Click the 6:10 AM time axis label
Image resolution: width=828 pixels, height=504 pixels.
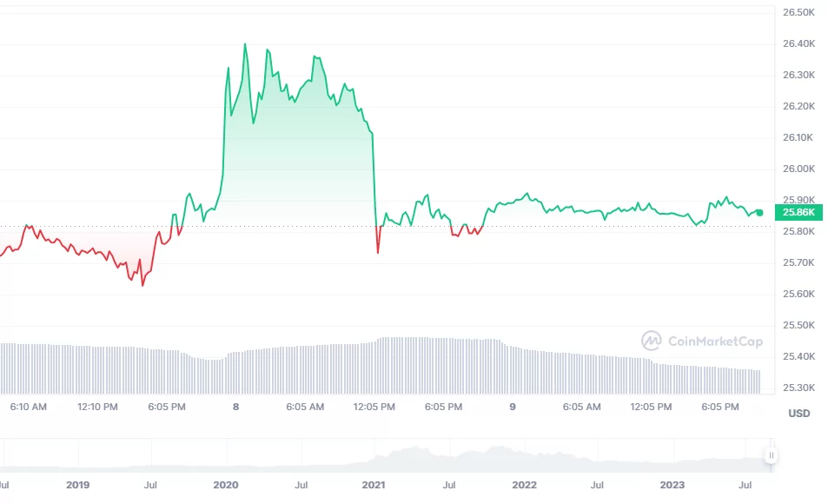[x=29, y=407]
